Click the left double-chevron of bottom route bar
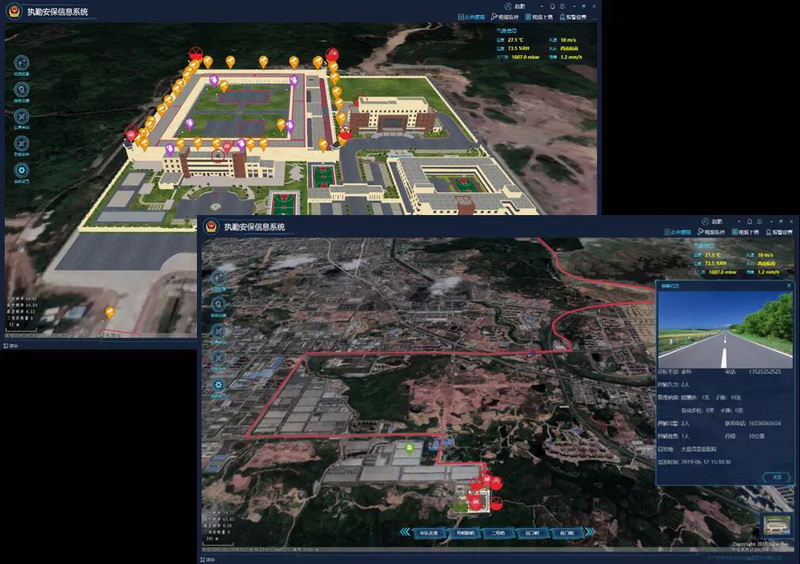The image size is (800, 564). point(405,532)
